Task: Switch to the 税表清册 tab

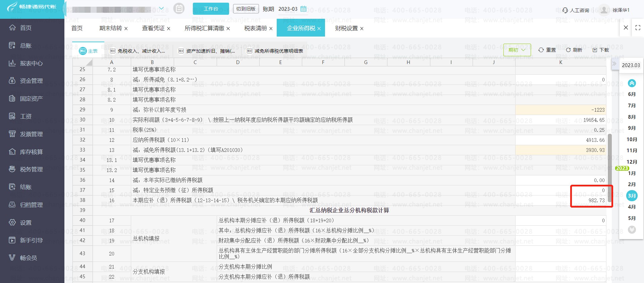Action: point(256,28)
